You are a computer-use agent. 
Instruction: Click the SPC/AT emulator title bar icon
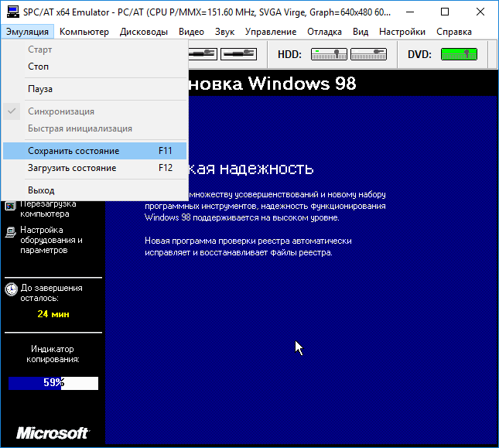pyautogui.click(x=13, y=12)
